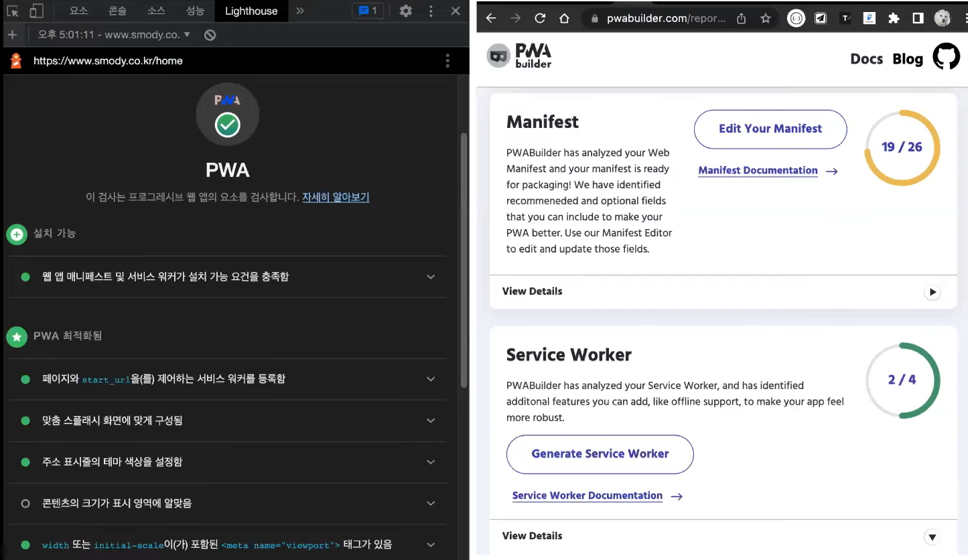This screenshot has width=968, height=560.
Task: Click the PWA 최적화됨 star badge
Action: (17, 336)
